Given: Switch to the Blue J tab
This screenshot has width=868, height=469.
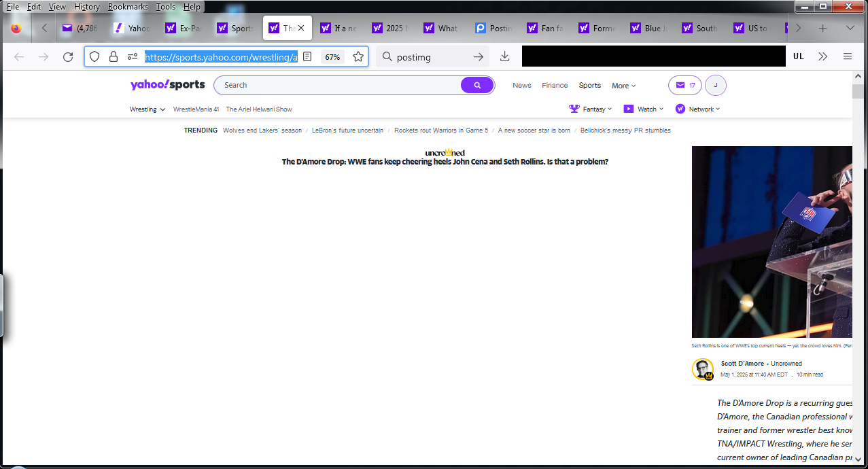Looking at the screenshot, I should (648, 29).
